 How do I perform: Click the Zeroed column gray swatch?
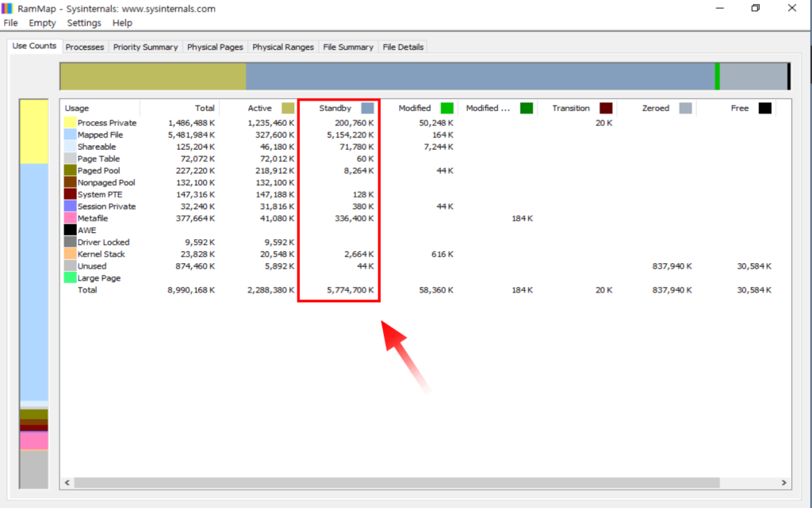click(685, 109)
